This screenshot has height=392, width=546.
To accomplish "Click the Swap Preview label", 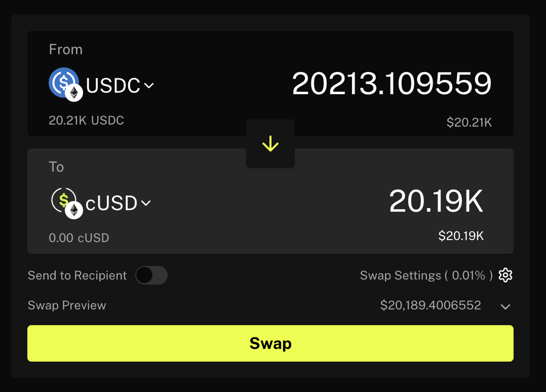I will pyautogui.click(x=67, y=305).
